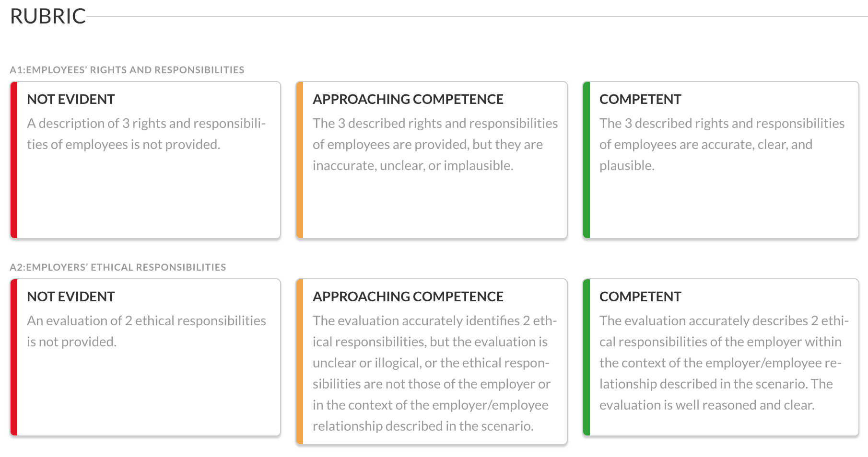The image size is (868, 457).
Task: Click orange bar on A2 Approaching Competence card
Action: point(300,362)
